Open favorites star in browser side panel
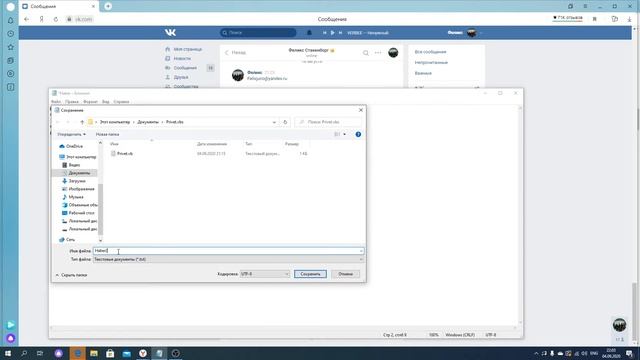The width and height of the screenshot is (640, 360). (11, 47)
